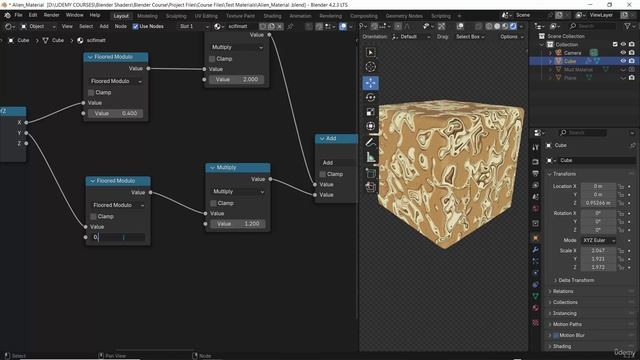Select the Cursor tool in viewport toolbar
The width and height of the screenshot is (640, 360).
(x=371, y=67)
